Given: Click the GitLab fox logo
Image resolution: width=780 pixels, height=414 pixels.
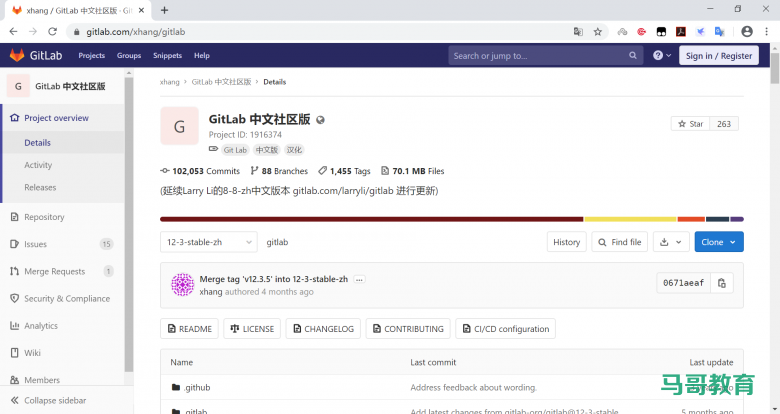Looking at the screenshot, I should (x=18, y=56).
